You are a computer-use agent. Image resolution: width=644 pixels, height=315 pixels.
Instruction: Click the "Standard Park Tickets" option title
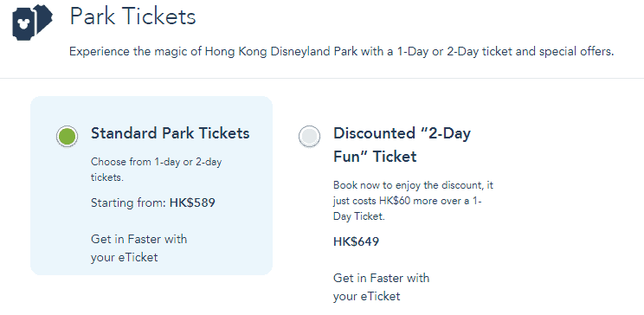[x=170, y=133]
